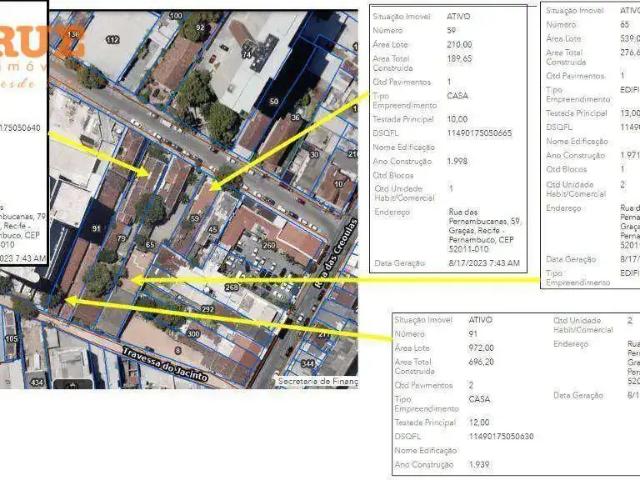The image size is (640, 480).
Task: Click lot label 105 on the map
Action: click(11, 339)
